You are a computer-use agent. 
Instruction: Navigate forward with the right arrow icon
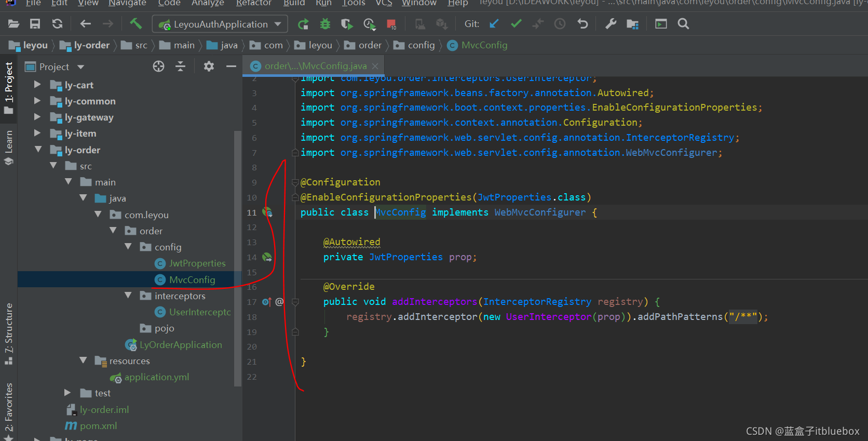[108, 24]
